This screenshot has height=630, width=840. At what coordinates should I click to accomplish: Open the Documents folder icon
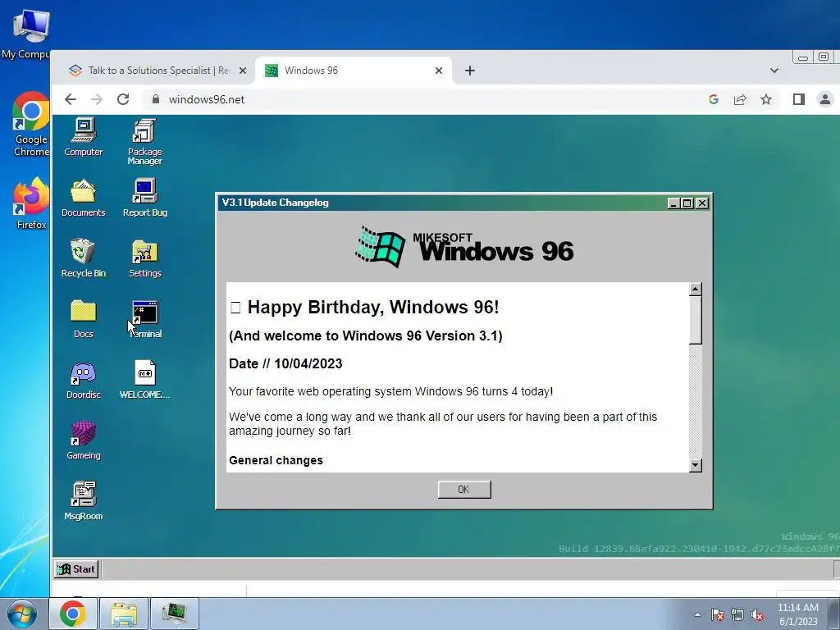(84, 198)
